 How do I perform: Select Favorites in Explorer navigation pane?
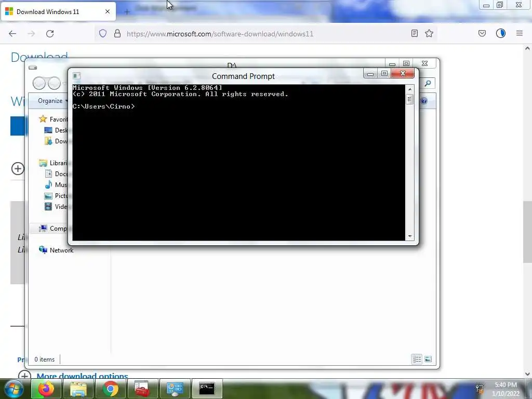(x=54, y=119)
